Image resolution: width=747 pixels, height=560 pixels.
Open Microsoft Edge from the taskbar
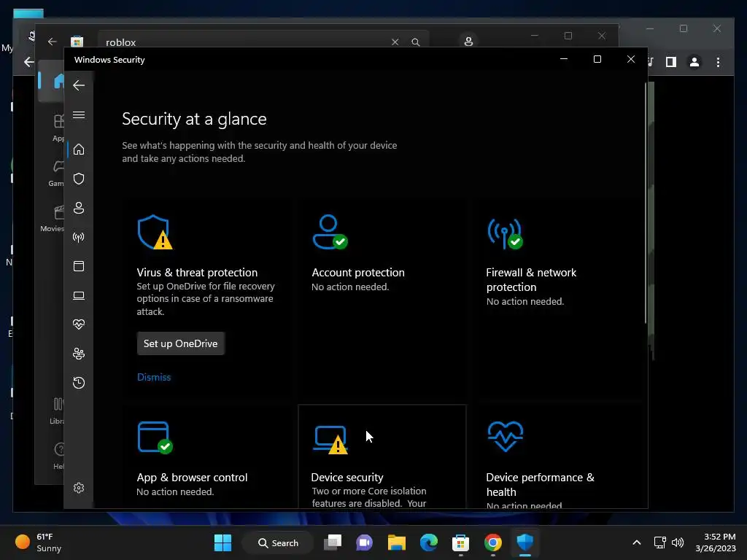click(429, 542)
